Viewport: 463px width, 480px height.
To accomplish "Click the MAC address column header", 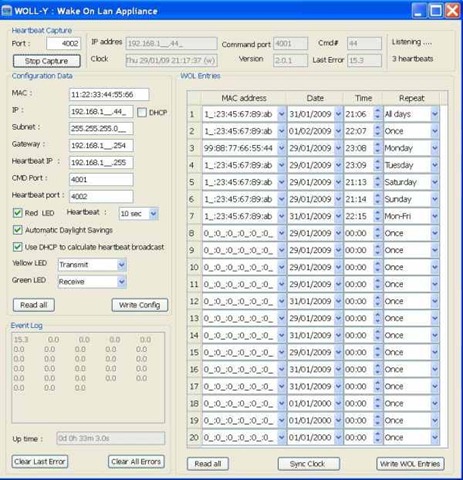I will [244, 98].
